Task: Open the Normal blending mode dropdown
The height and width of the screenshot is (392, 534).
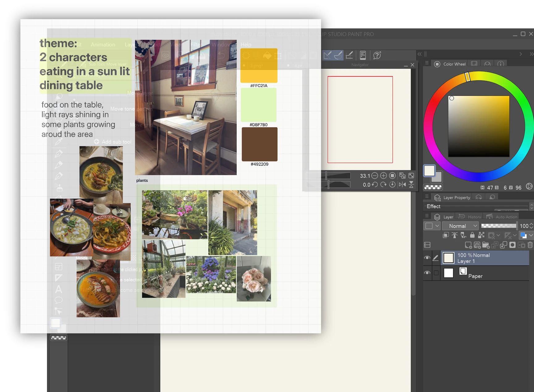Action: (x=460, y=226)
